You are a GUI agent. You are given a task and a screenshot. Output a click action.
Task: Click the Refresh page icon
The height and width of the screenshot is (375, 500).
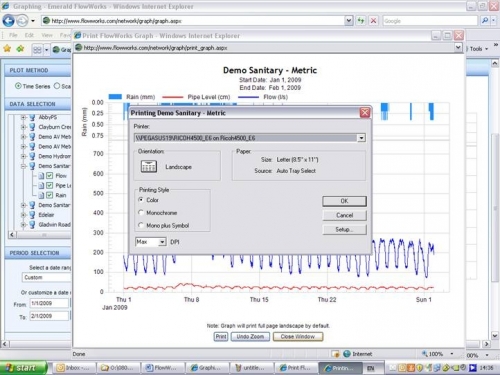(x=361, y=21)
